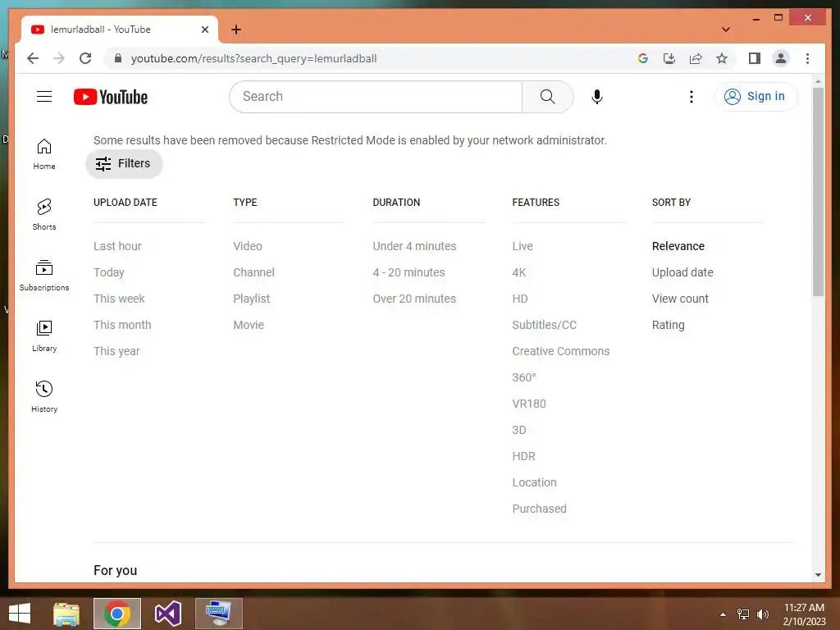840x630 pixels.
Task: Sort results by Relevance
Action: point(678,246)
